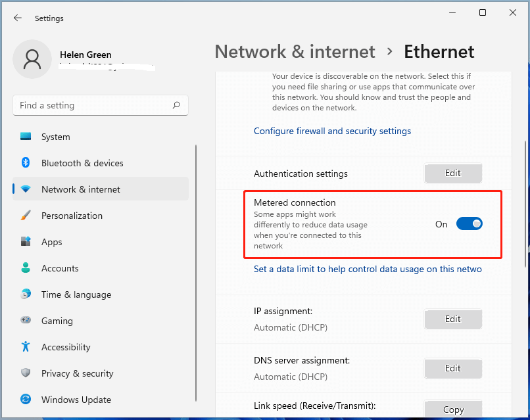Open the System settings category
Screen dimensions: 530x420
click(101, 137)
